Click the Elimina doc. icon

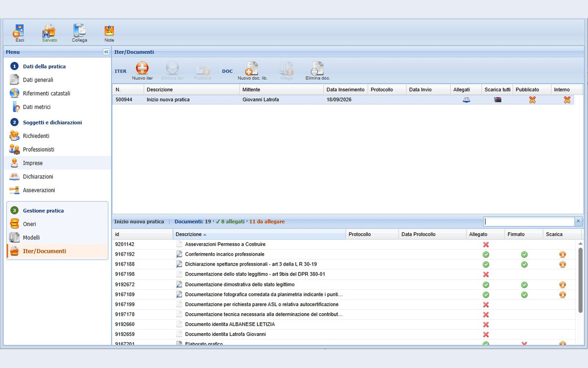pyautogui.click(x=317, y=68)
